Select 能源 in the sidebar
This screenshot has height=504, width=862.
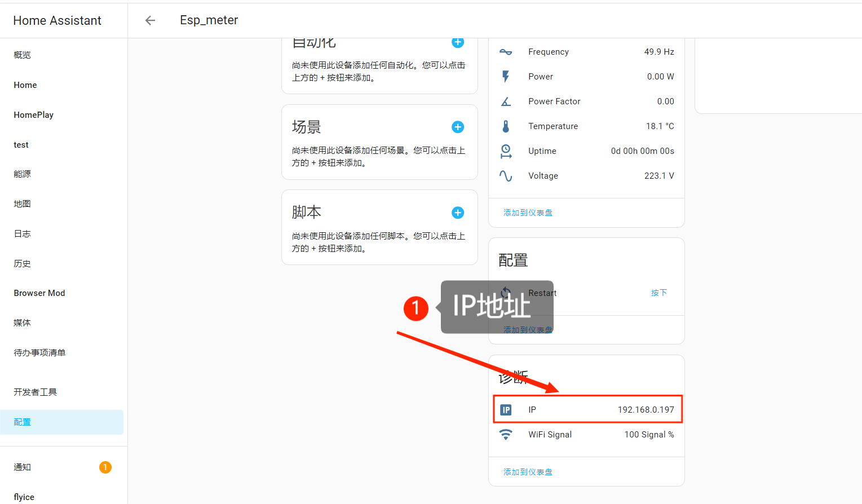(x=23, y=174)
